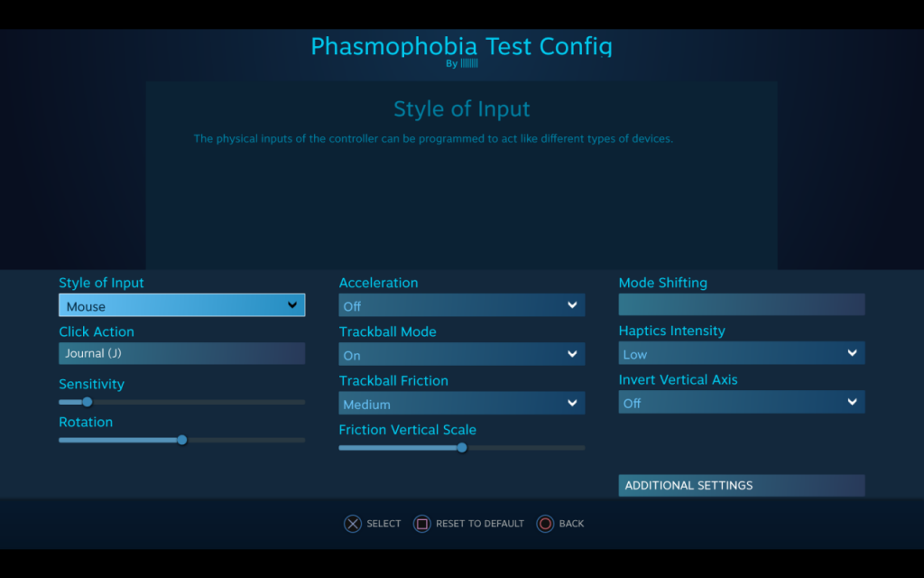Click the Cross button icon next to SELECT
This screenshot has width=924, height=578.
[x=353, y=524]
